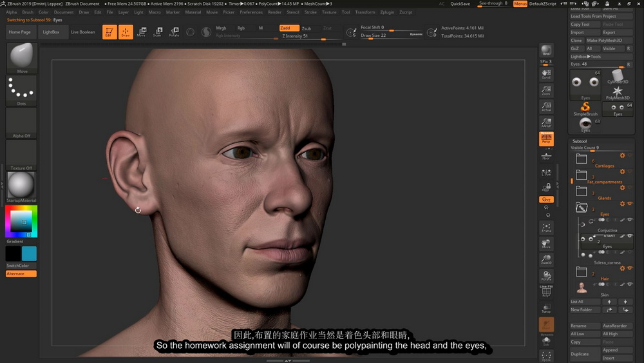Select the Eyes tool thumbnail numbered 63
Screen dimensions: 644x363
pyautogui.click(x=586, y=125)
